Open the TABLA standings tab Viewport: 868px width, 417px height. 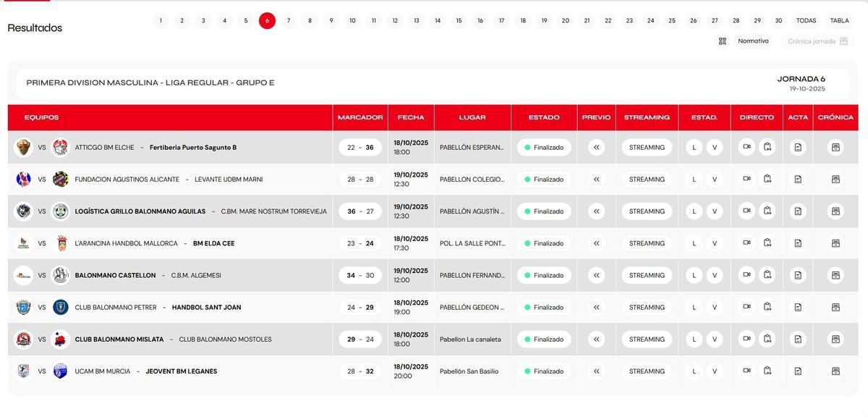pyautogui.click(x=839, y=21)
